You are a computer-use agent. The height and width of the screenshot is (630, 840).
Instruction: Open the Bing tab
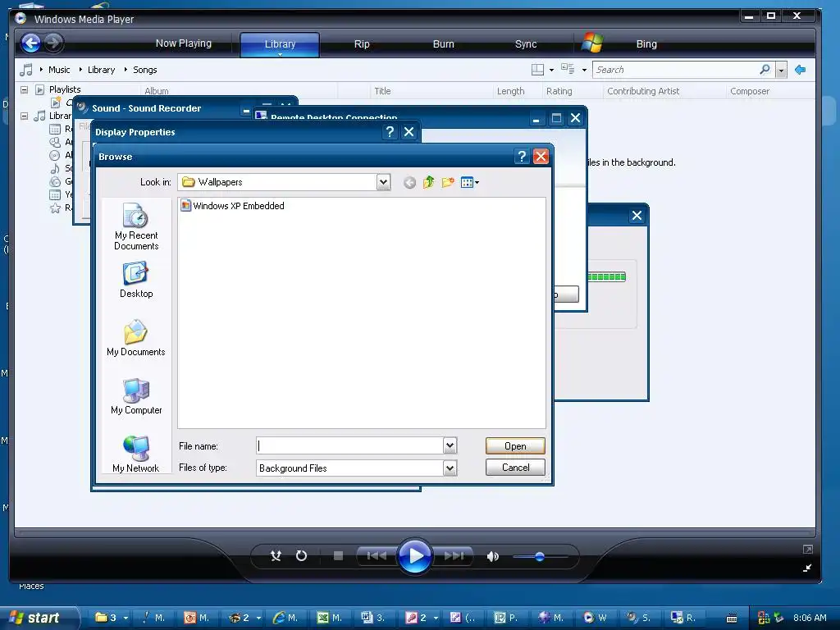[x=646, y=44]
